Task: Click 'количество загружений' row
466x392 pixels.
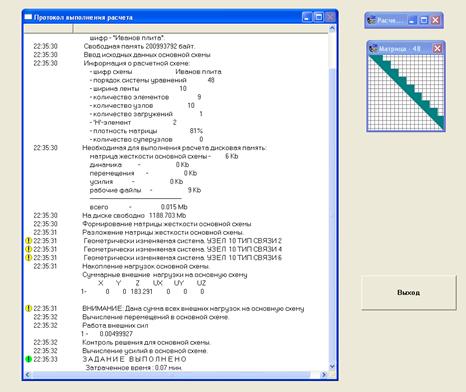Action: pos(146,114)
